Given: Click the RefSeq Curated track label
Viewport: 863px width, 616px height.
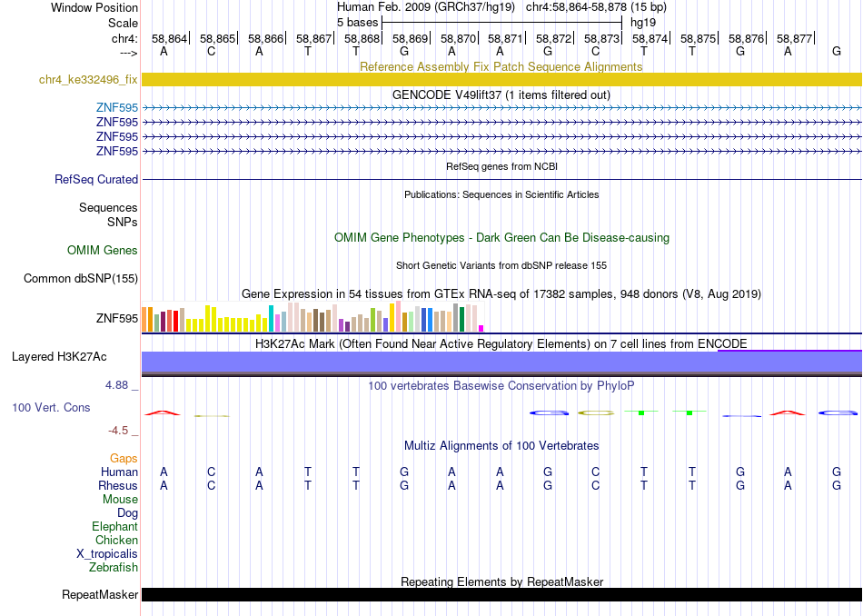Looking at the screenshot, I should pyautogui.click(x=96, y=180).
